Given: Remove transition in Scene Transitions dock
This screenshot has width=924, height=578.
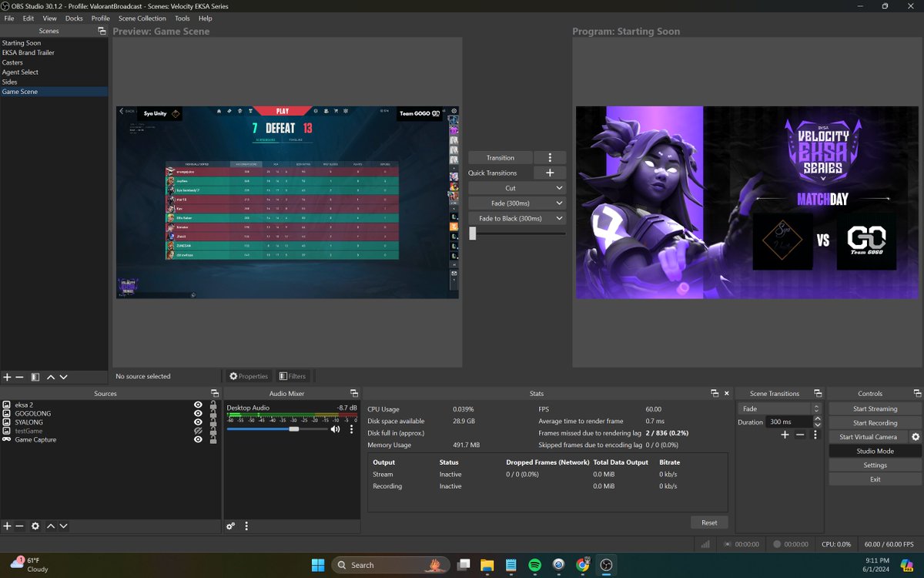Looking at the screenshot, I should [800, 435].
